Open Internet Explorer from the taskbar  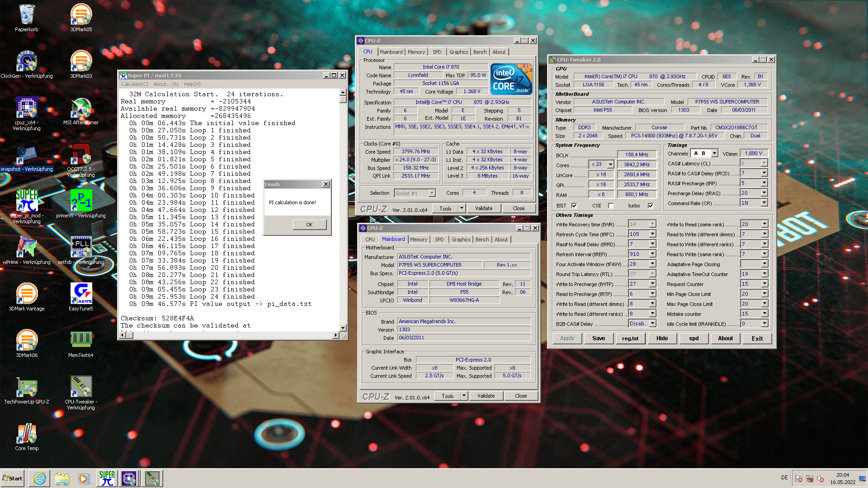click(x=40, y=479)
